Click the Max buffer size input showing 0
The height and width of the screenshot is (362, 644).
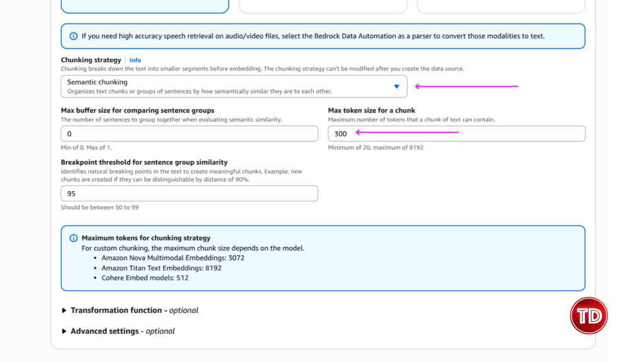189,133
